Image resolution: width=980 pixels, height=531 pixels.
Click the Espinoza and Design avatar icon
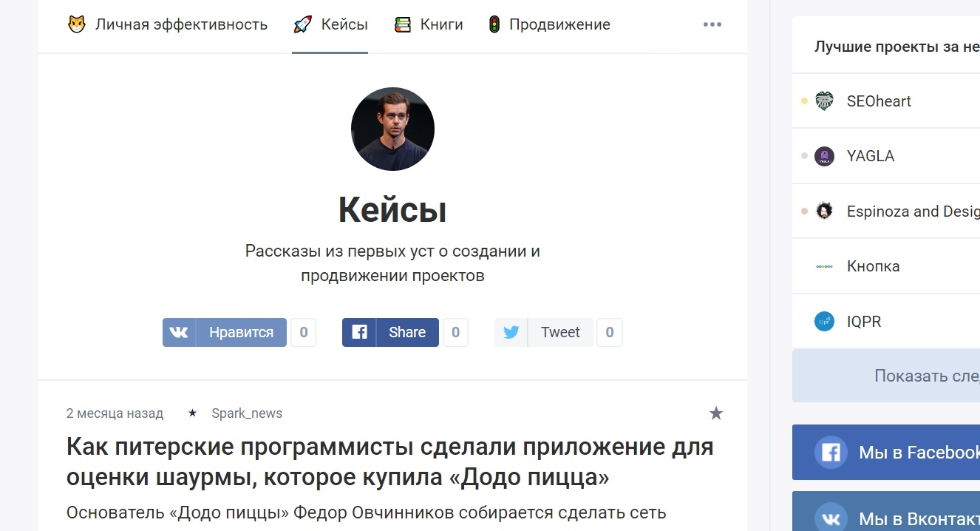click(824, 212)
